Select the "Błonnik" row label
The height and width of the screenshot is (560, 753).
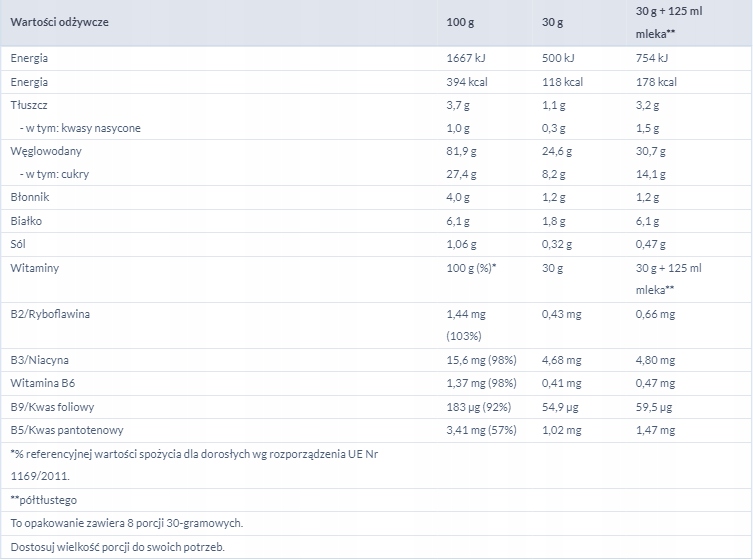coord(30,198)
